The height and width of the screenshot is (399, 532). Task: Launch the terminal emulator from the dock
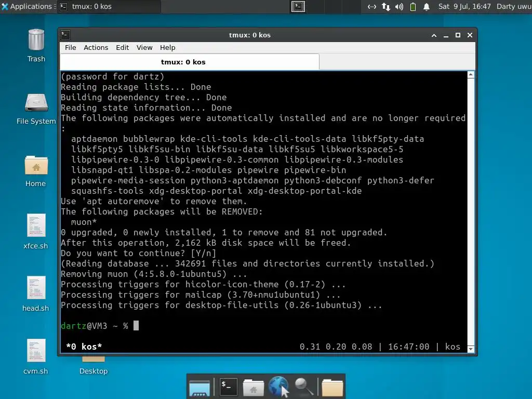coord(228,387)
